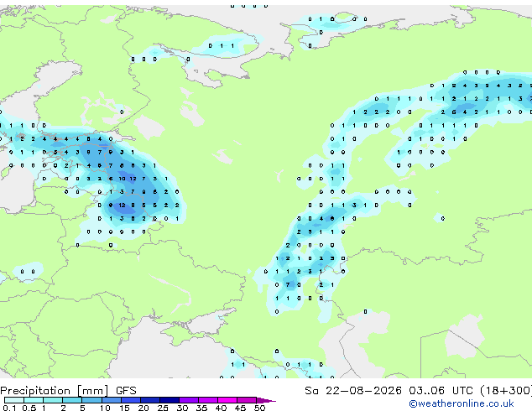
Task: Click the legend label '20'
Action: pos(143,408)
